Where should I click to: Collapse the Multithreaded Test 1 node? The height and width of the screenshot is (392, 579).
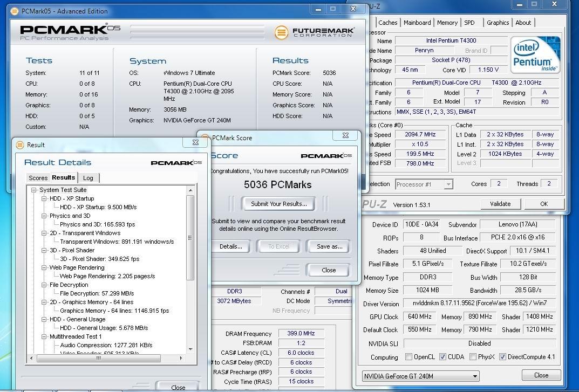click(44, 336)
